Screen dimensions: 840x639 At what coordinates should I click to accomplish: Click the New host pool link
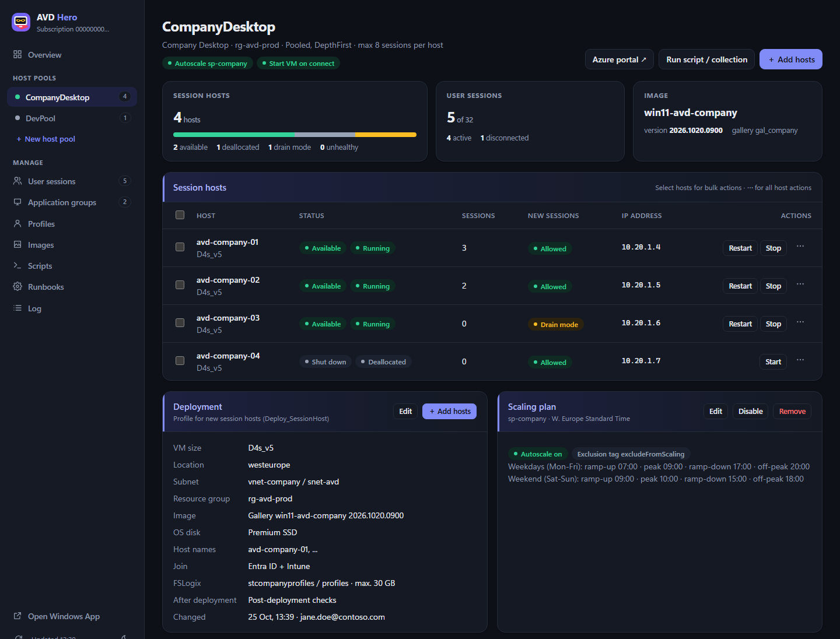point(46,139)
